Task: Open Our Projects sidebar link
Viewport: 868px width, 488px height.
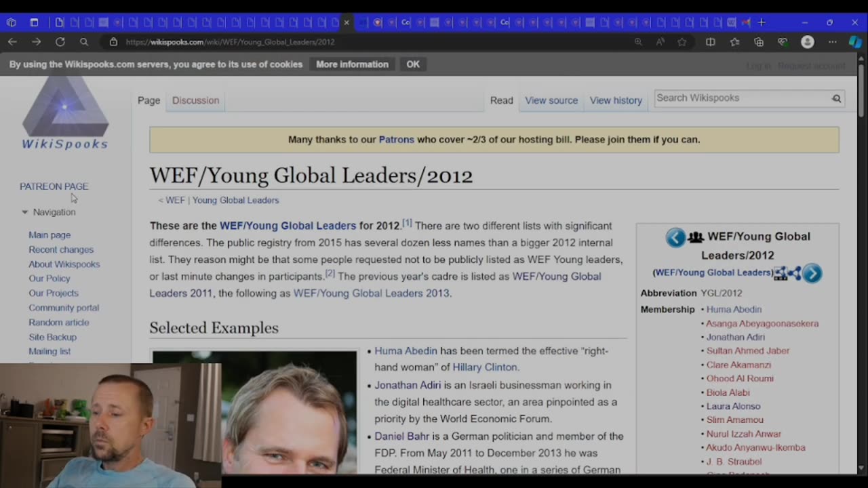Action: [x=54, y=293]
